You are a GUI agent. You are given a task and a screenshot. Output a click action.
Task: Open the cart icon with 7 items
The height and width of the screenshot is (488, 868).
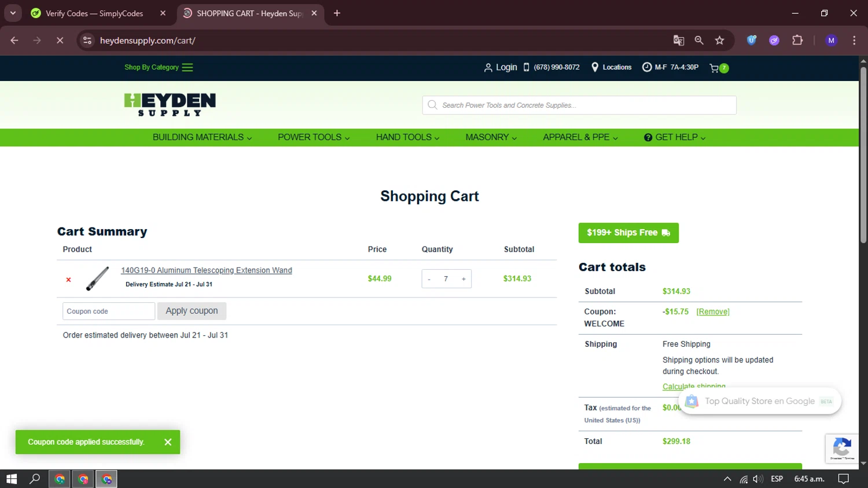pos(719,68)
